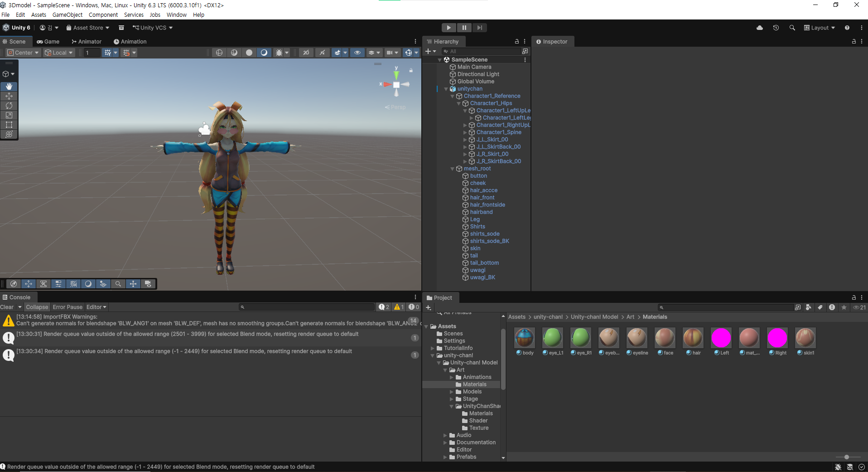Viewport: 868px width, 472px height.
Task: Click the Hierarchy add (plus) button
Action: pos(428,51)
